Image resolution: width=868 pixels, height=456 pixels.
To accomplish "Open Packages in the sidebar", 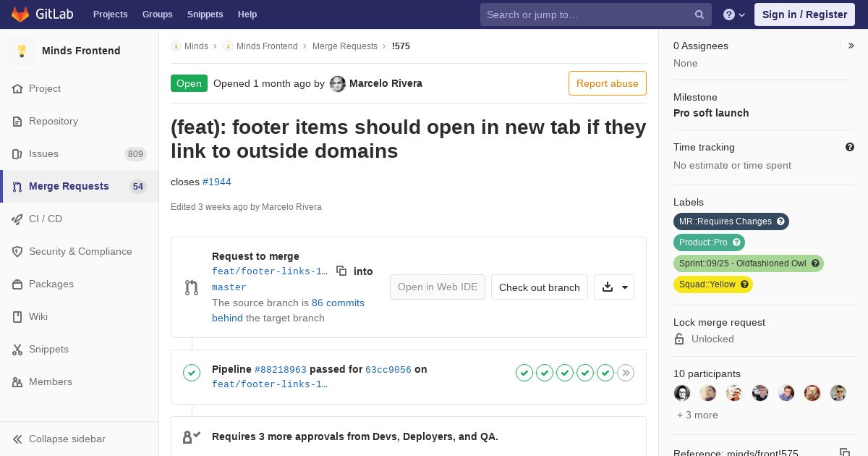I will click(x=80, y=284).
